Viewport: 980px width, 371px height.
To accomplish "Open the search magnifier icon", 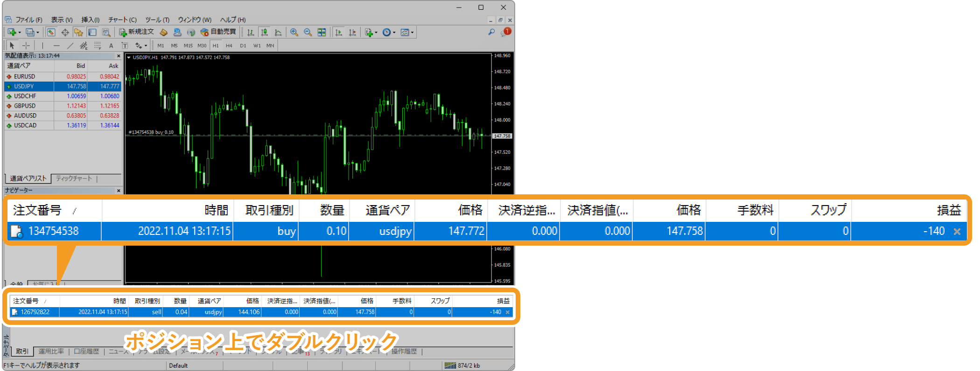I will click(x=491, y=32).
